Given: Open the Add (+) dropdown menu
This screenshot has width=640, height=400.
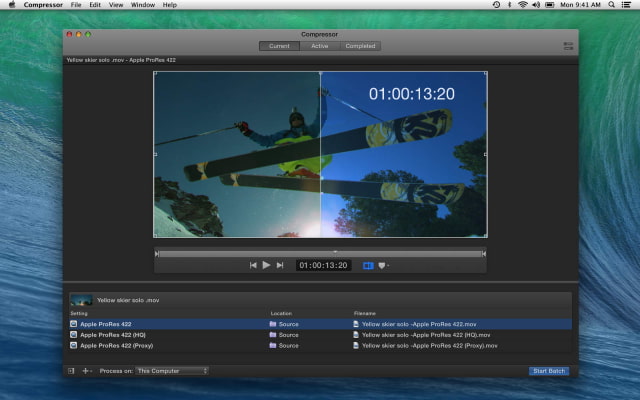Looking at the screenshot, I should [86, 371].
